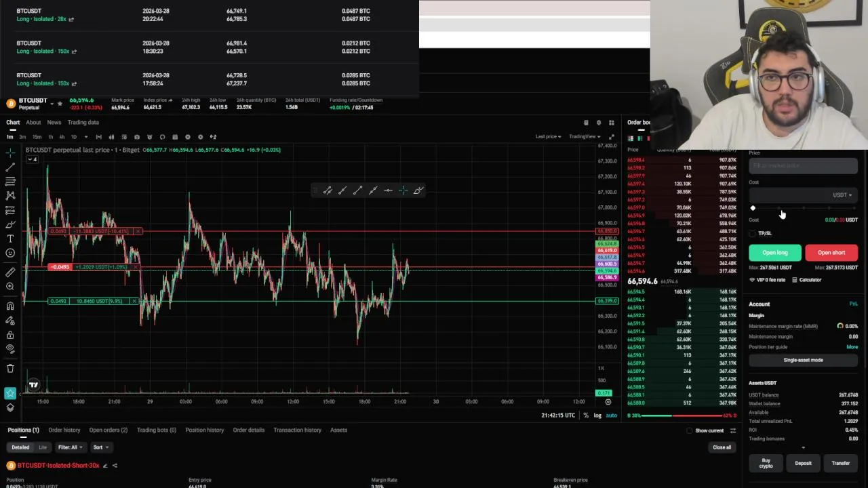Screen dimensions: 868x488
Task: Lock all drawing tools
Action: point(10,335)
